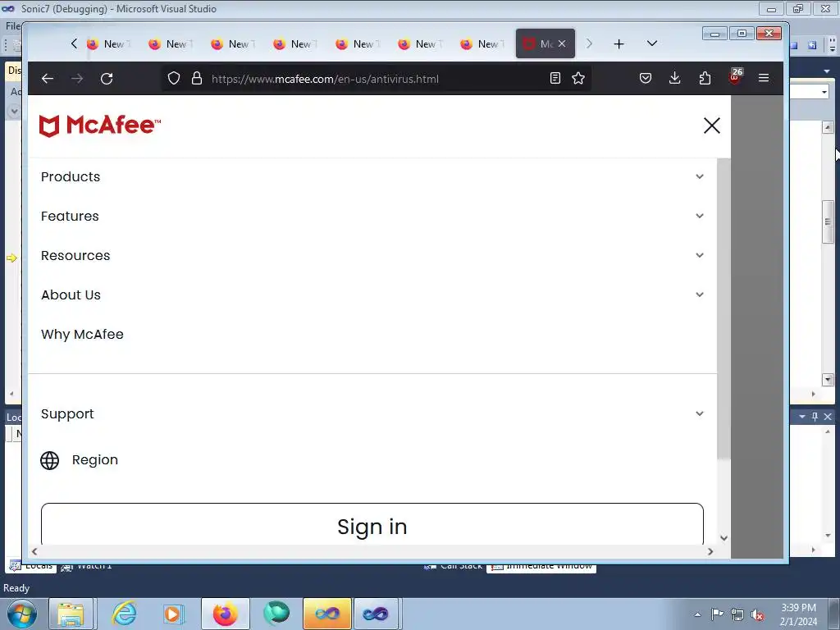Reload the McAfee page

pos(107,79)
